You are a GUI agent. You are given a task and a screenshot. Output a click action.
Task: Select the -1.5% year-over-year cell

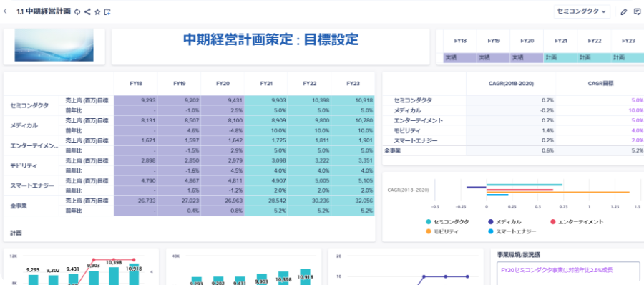tap(179, 150)
